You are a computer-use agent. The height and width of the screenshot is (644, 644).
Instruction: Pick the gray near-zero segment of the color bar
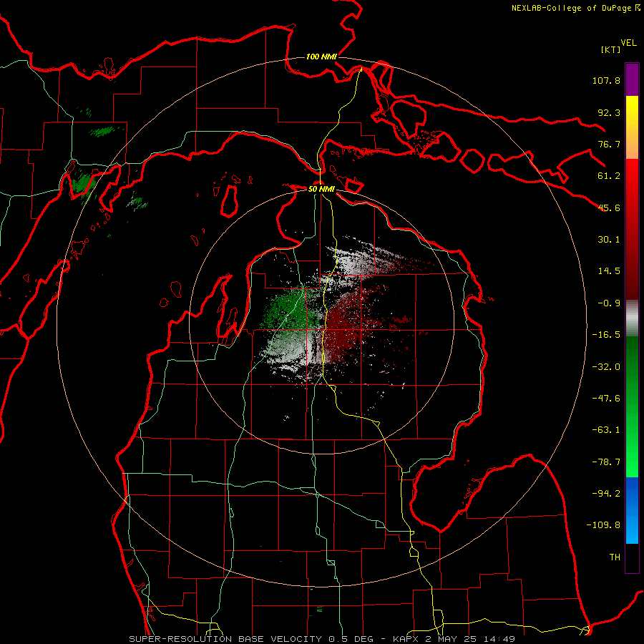pyautogui.click(x=632, y=318)
